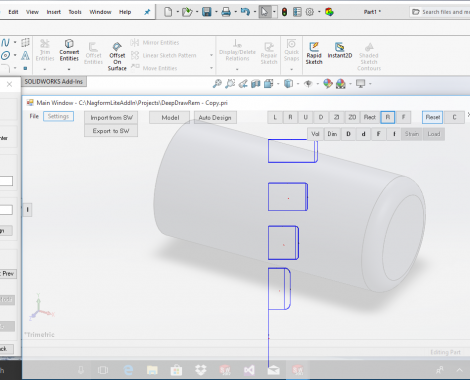Click the Apply Scene icon
Image resolution: width=470 pixels, height=380 pixels.
341,84
